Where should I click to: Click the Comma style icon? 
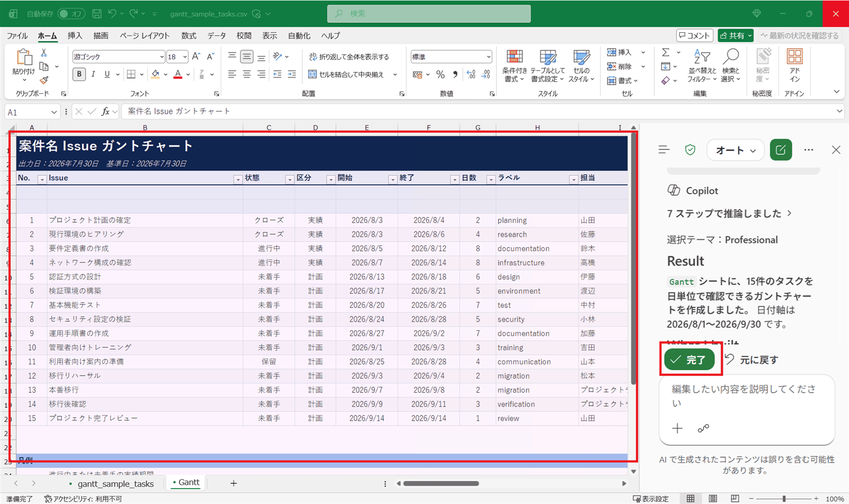(455, 75)
